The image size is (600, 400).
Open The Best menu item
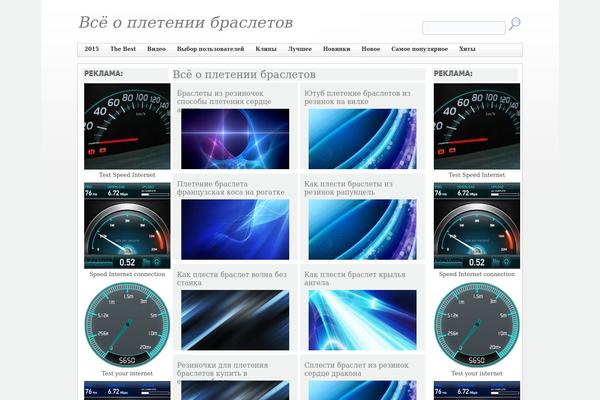[123, 49]
